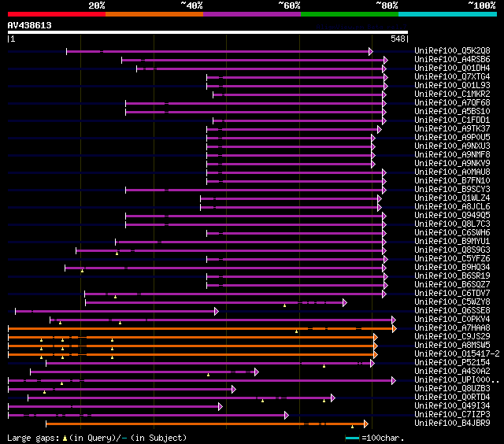504x444 pixels.
Task: Click the green ~80% identity legend segment
Action: pyautogui.click(x=350, y=14)
